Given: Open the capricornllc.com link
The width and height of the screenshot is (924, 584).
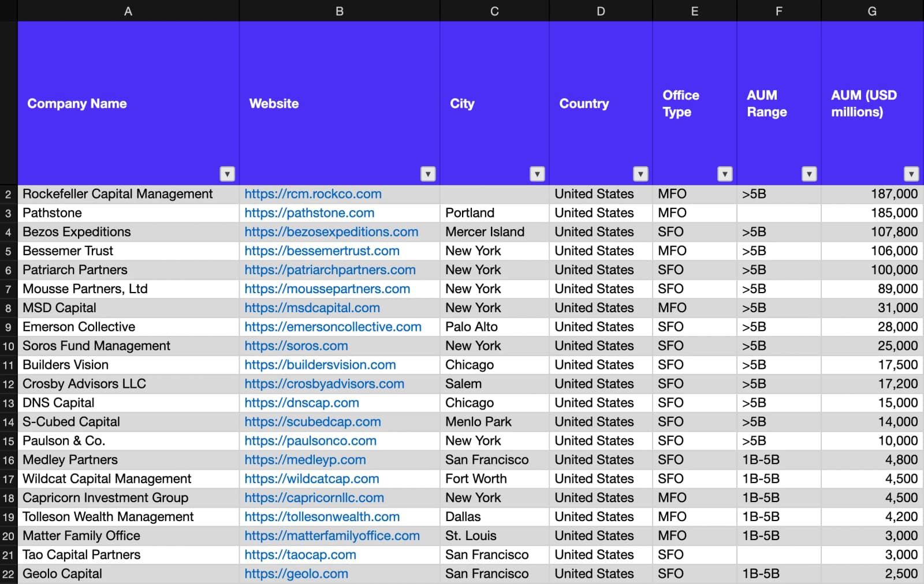Looking at the screenshot, I should pos(314,498).
